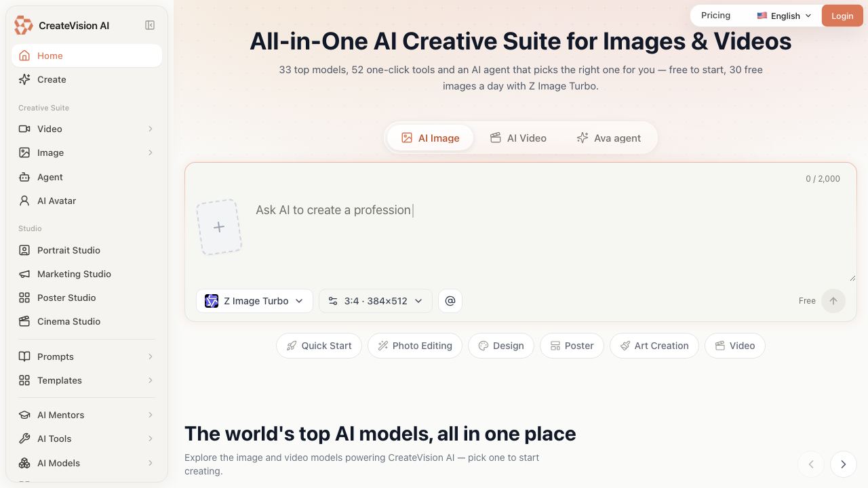The image size is (868, 488).
Task: Open the Home menu item
Action: (x=87, y=56)
